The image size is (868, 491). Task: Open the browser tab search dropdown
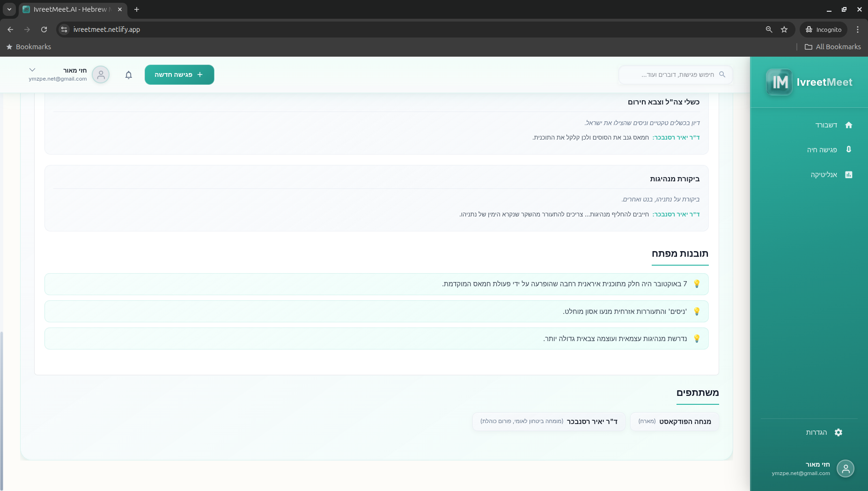pyautogui.click(x=9, y=9)
